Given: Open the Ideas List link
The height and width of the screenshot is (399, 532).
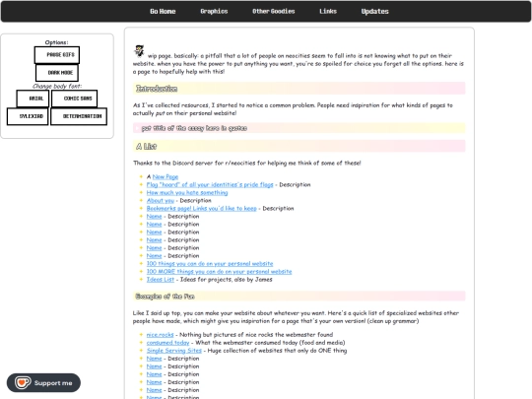Looking at the screenshot, I should 161,279.
